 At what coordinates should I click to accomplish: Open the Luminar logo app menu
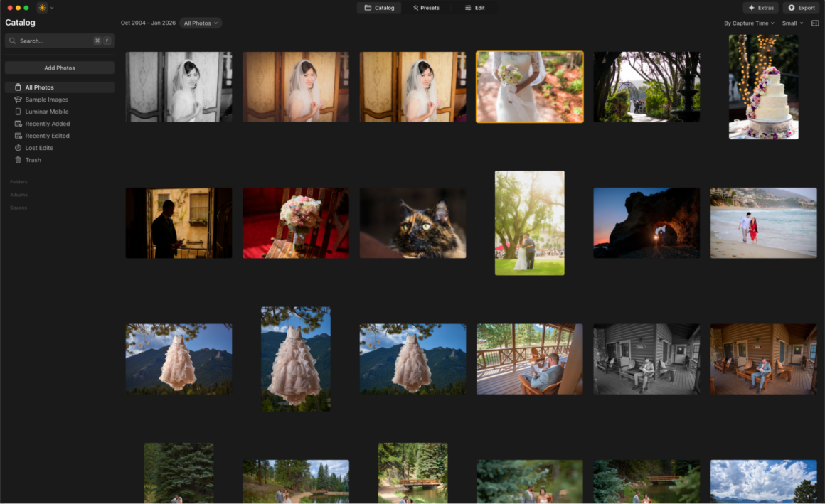[43, 8]
